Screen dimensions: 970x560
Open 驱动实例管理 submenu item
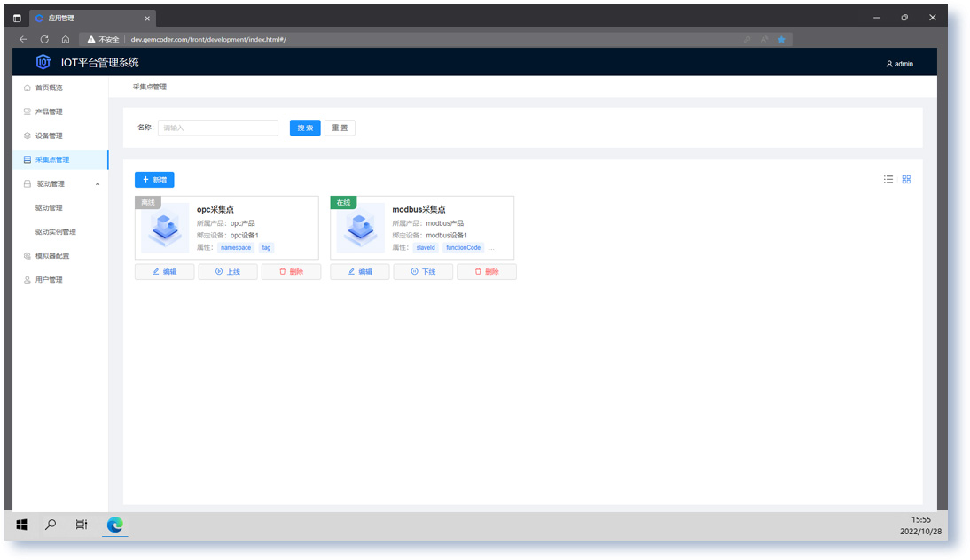pyautogui.click(x=56, y=232)
